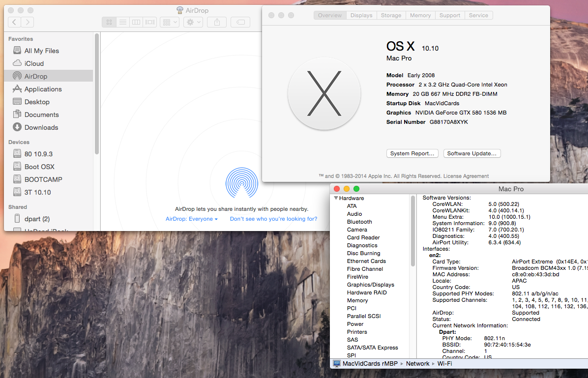This screenshot has width=588, height=378.
Task: Click the OS X Yosemite logo
Action: (x=324, y=94)
